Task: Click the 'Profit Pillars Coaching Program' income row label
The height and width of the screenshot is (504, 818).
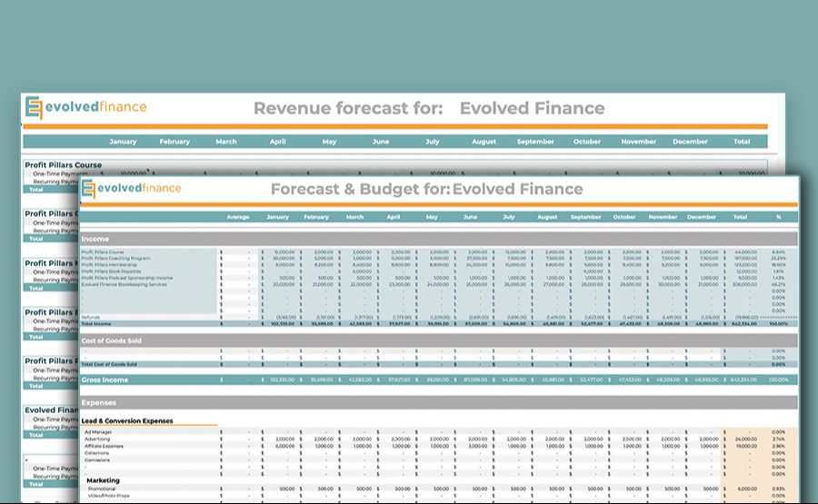Action: 115,259
